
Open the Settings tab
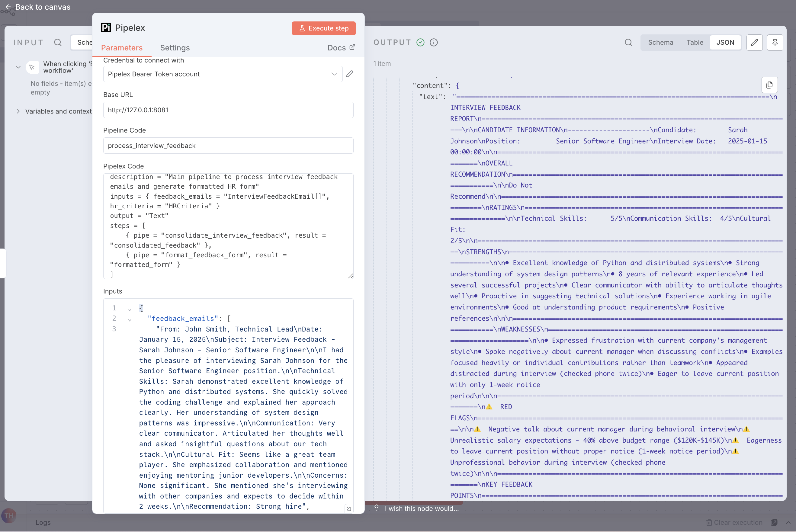click(175, 48)
